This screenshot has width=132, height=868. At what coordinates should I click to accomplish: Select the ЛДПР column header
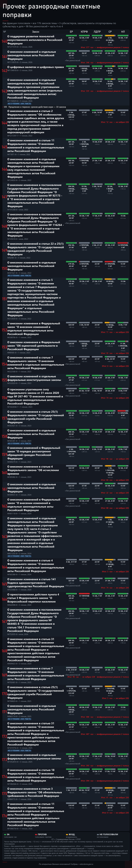97,32
